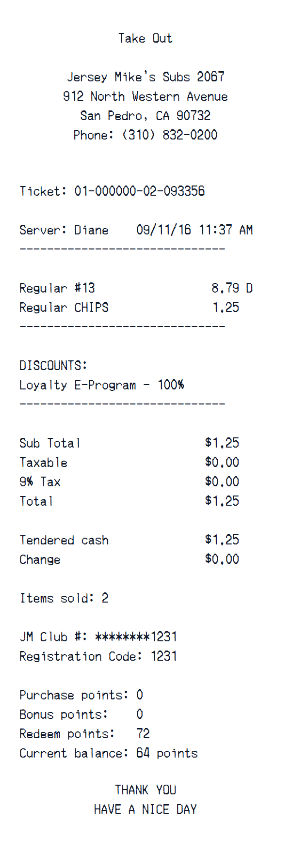Click the 912 North Western Avenue address line
Image resolution: width=291 pixels, height=868 pixels.
coord(145,96)
